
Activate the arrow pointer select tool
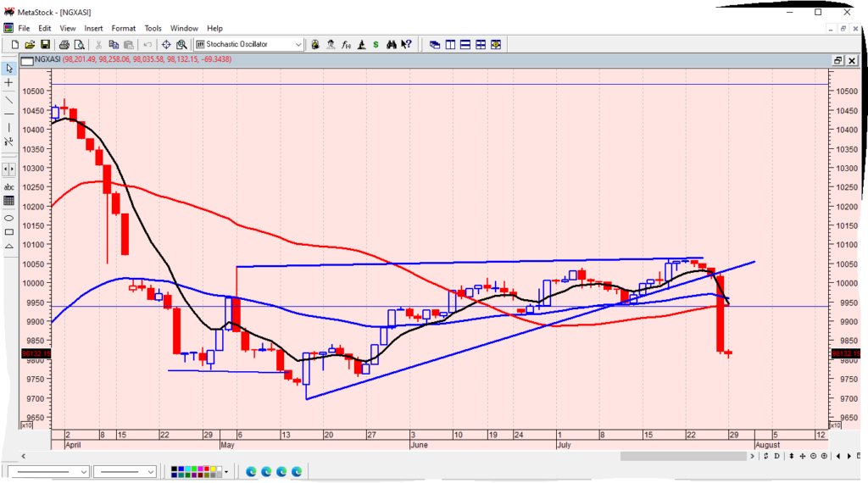tap(9, 68)
